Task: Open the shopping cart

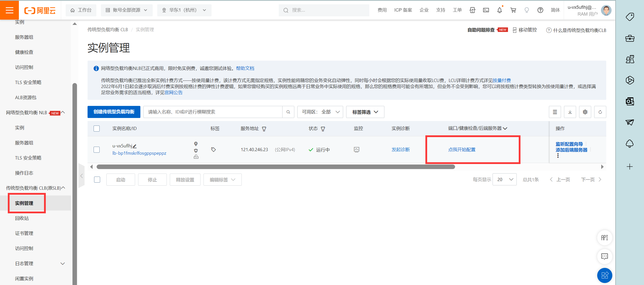Action: point(513,10)
